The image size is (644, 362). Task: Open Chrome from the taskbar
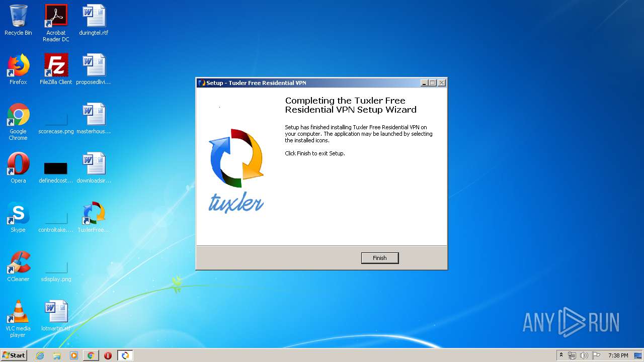pos(91,355)
